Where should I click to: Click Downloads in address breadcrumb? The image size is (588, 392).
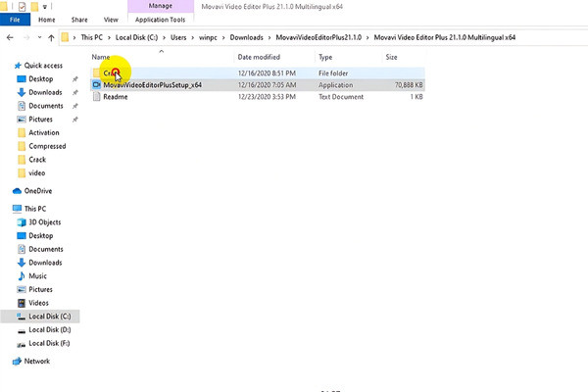(246, 37)
